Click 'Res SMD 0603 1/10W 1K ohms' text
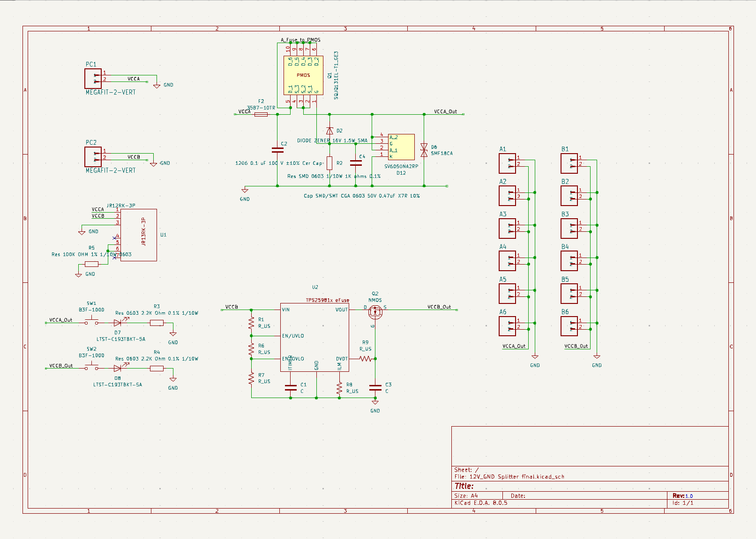The height and width of the screenshot is (539, 756). (334, 177)
